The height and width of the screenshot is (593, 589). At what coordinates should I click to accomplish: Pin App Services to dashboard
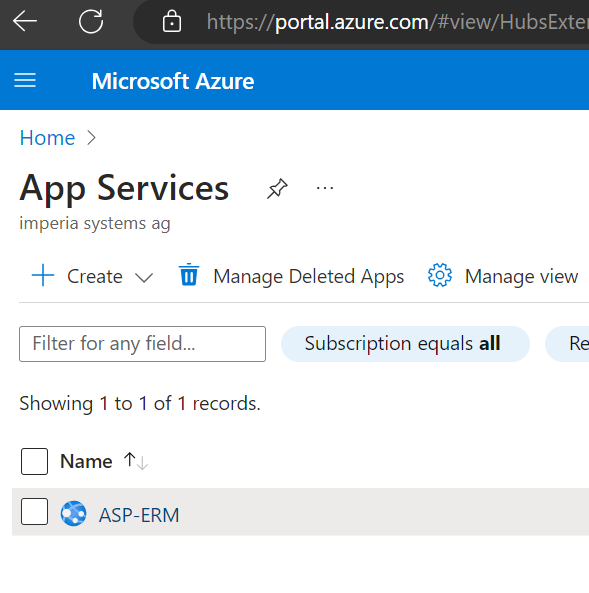click(x=277, y=188)
